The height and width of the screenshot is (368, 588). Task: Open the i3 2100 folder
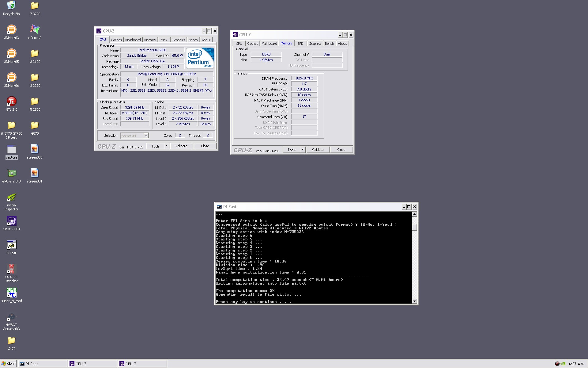35,56
